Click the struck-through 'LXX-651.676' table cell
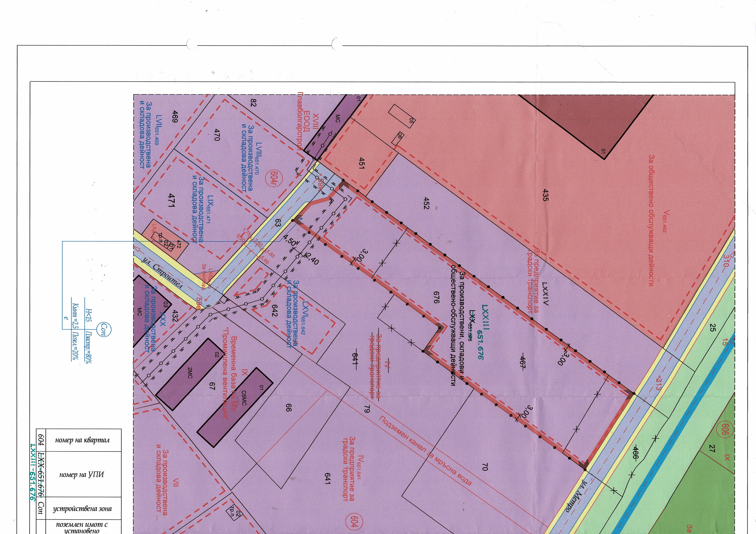756x534 pixels. (x=41, y=474)
